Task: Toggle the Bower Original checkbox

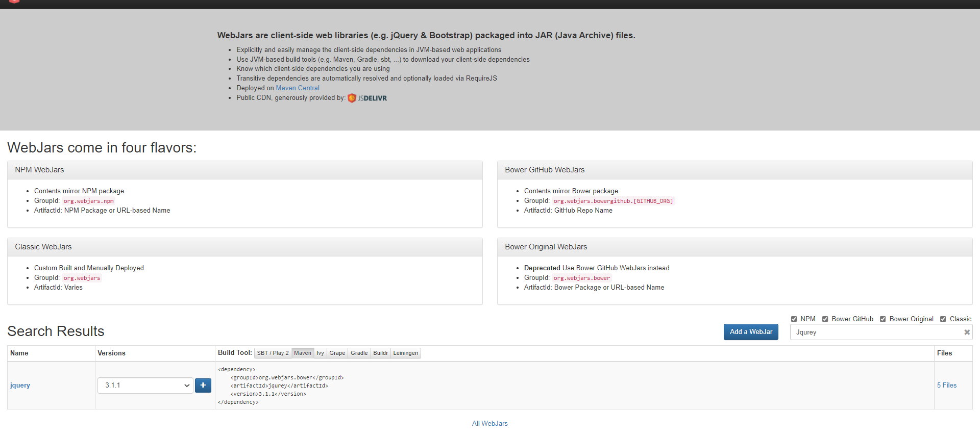Action: pyautogui.click(x=883, y=319)
